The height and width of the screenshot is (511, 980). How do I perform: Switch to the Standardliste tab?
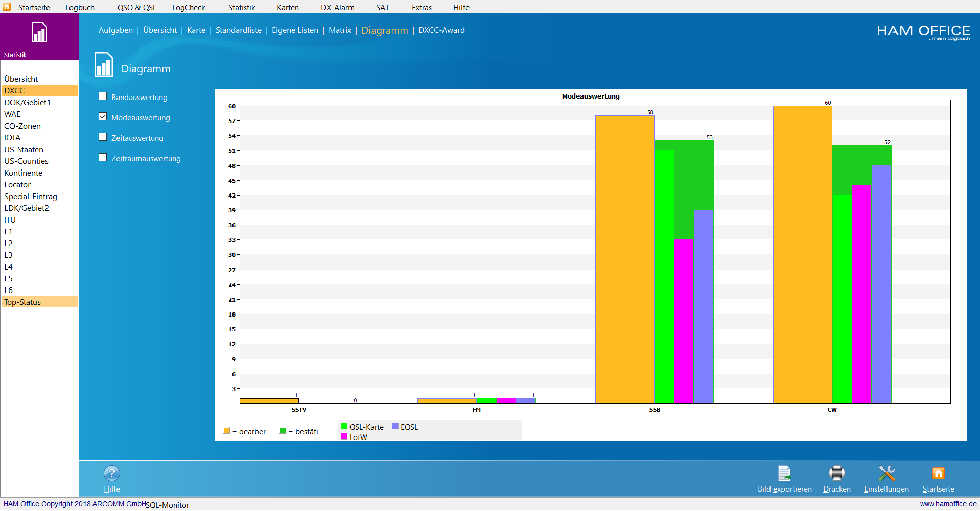239,30
